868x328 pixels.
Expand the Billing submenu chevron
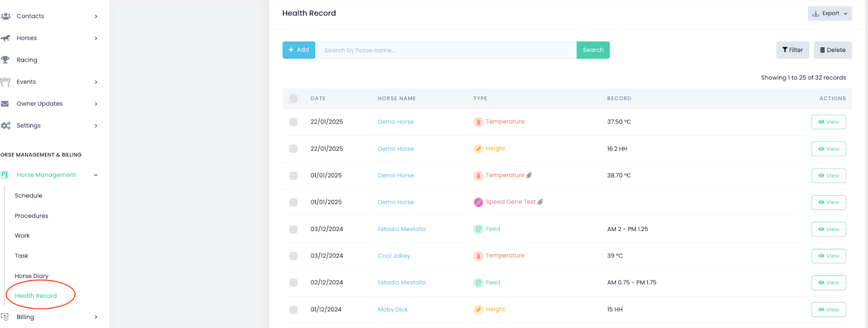pyautogui.click(x=96, y=317)
